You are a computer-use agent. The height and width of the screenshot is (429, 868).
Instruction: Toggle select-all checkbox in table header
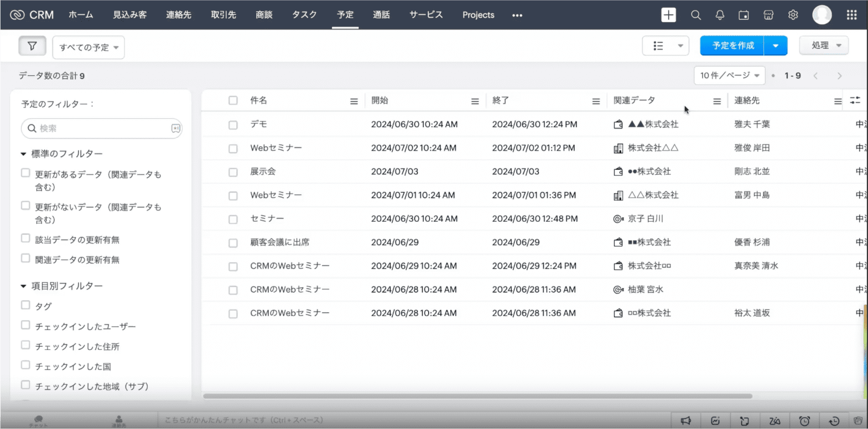tap(233, 101)
